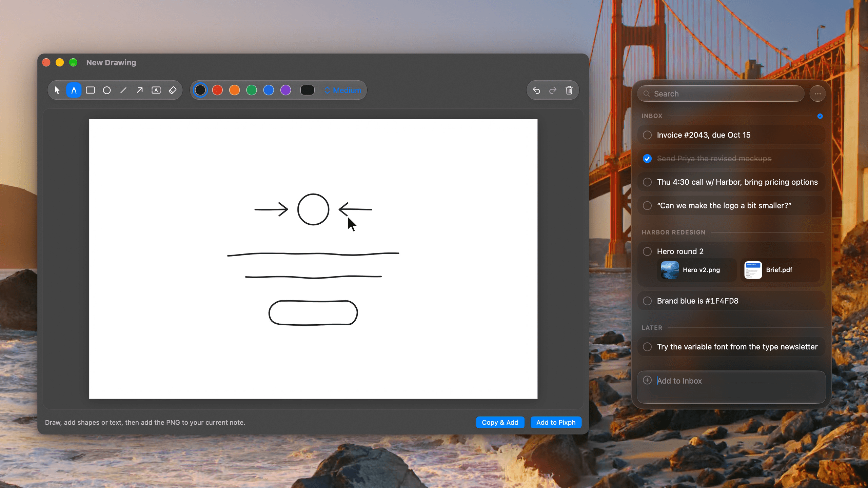Select the freehand pen tool
Viewport: 868px width, 488px height.
pos(74,90)
